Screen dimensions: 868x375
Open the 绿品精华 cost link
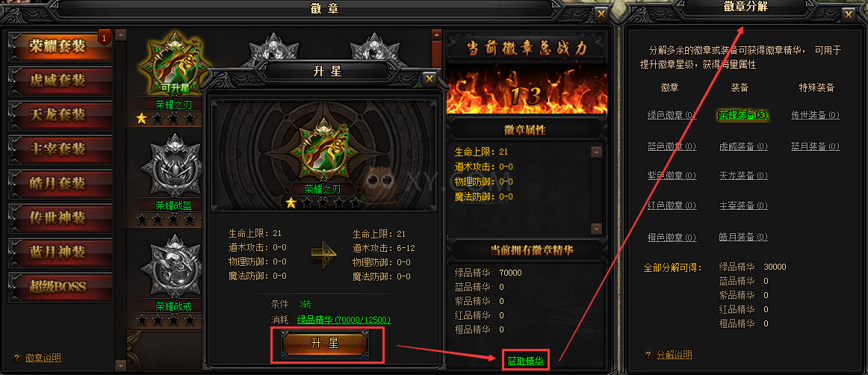pyautogui.click(x=344, y=320)
